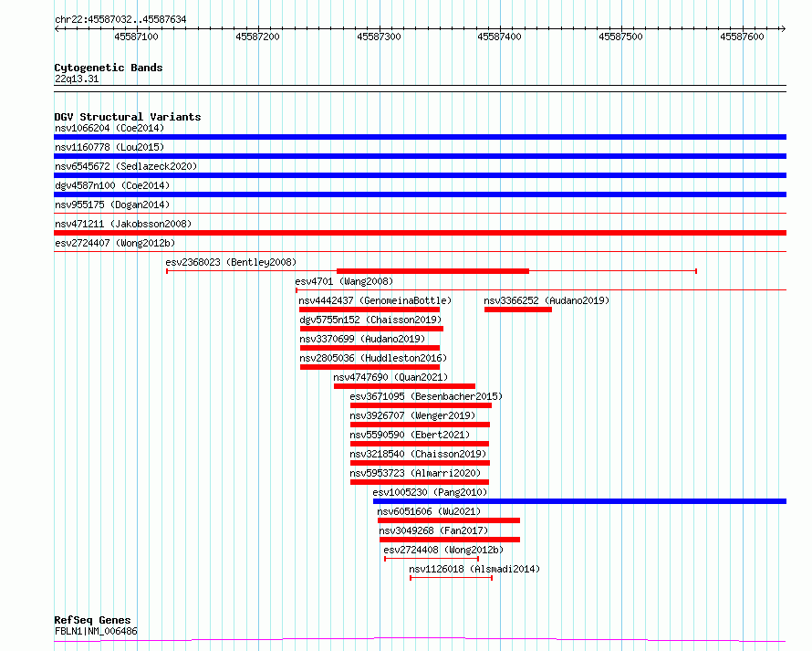812x651 pixels.
Task: Open the esv1005230 (Pang2010) label
Action: coord(430,492)
